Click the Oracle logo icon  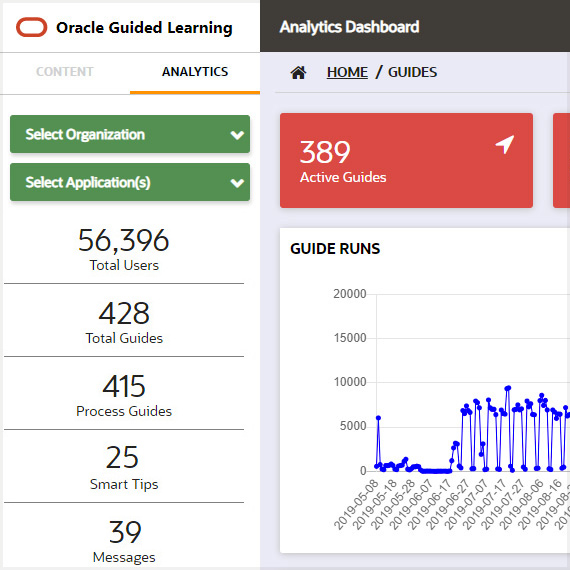pyautogui.click(x=32, y=27)
